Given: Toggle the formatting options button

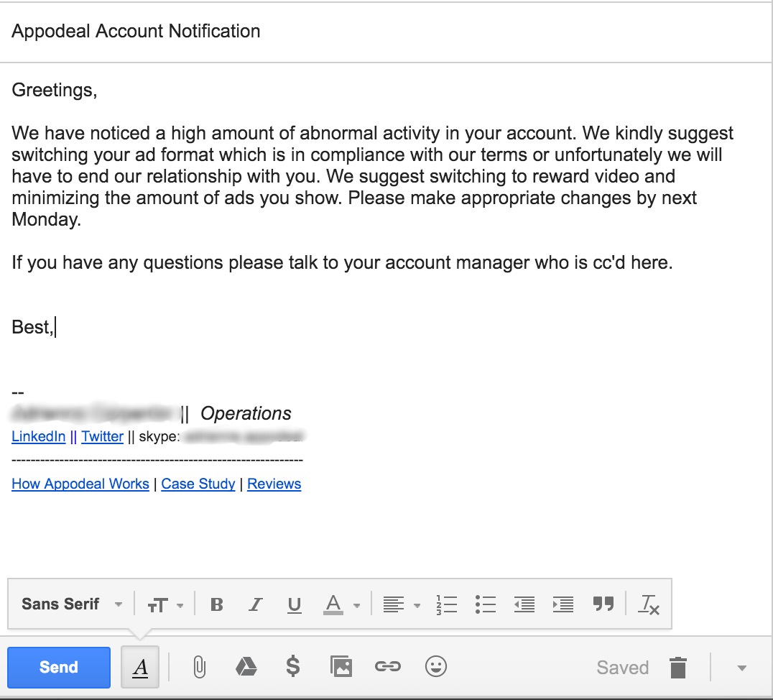Looking at the screenshot, I should [x=140, y=667].
